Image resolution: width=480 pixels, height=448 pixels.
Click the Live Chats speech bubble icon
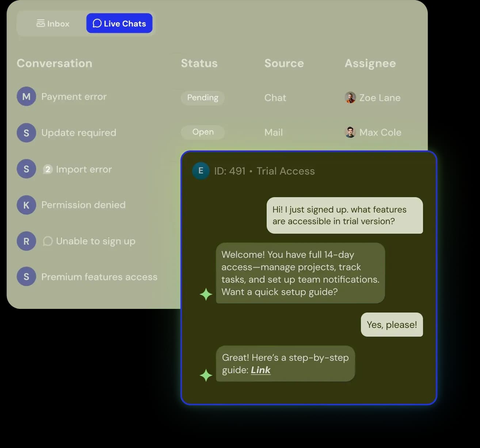(96, 23)
